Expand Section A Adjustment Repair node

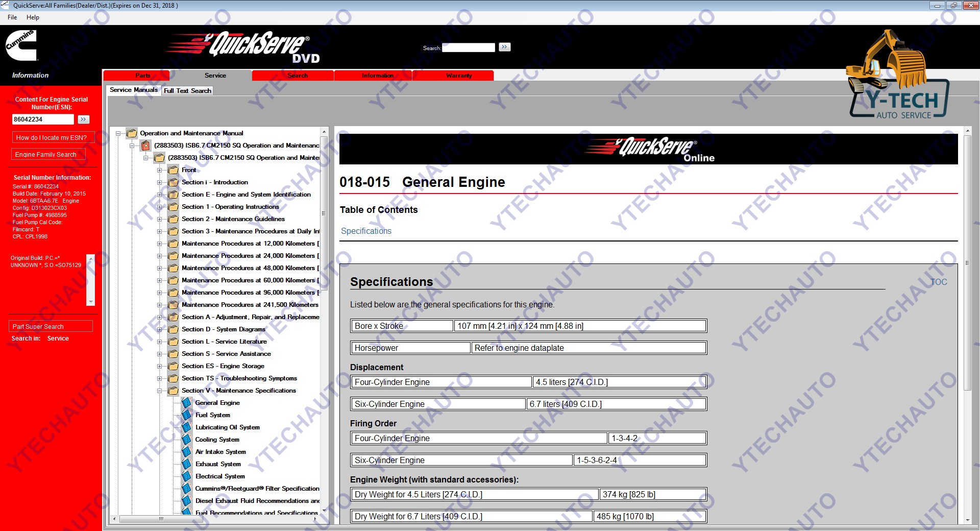point(160,318)
